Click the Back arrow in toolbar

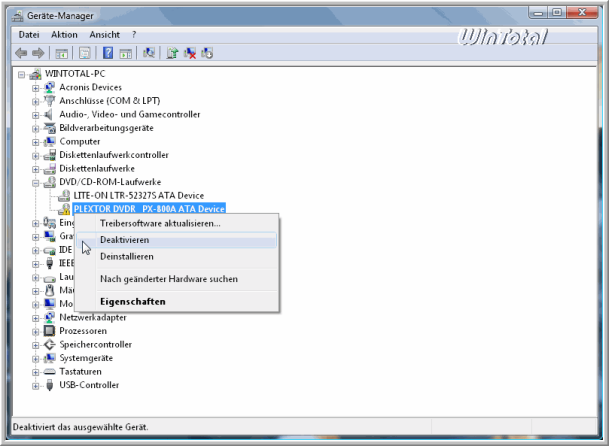click(21, 53)
